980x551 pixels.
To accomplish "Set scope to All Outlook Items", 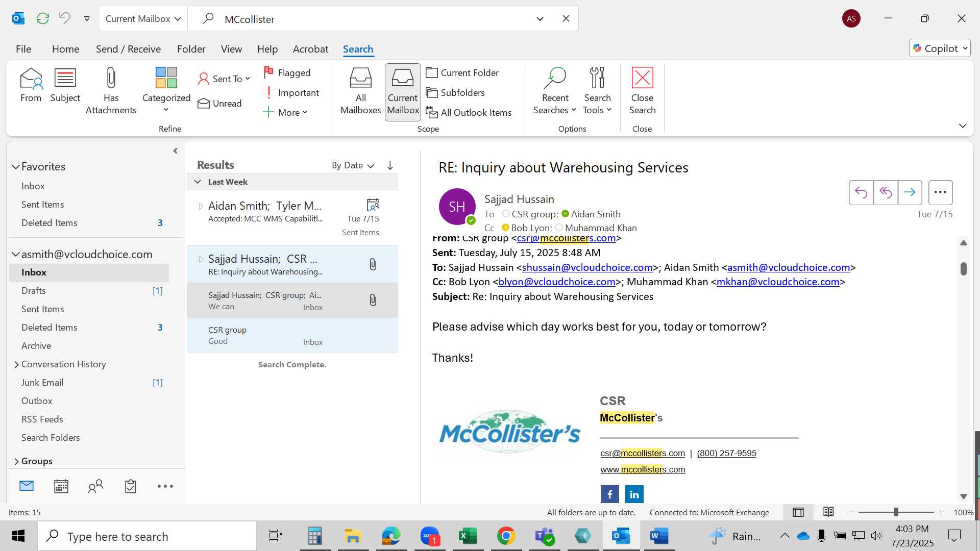I will [x=469, y=112].
